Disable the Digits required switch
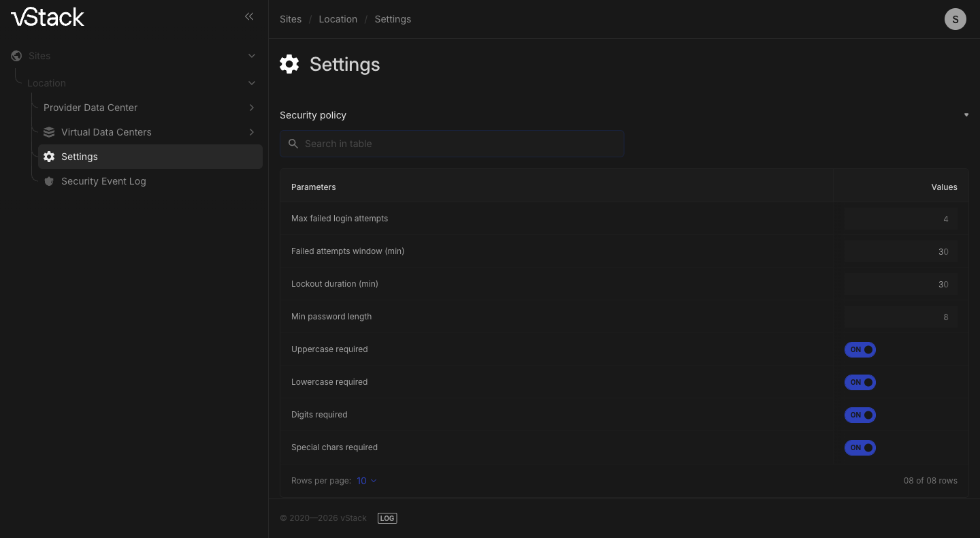This screenshot has height=538, width=980. (x=860, y=415)
